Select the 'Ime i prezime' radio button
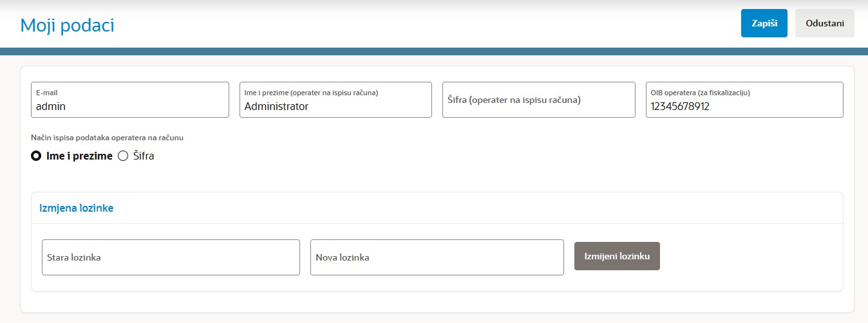868x323 pixels. click(37, 156)
